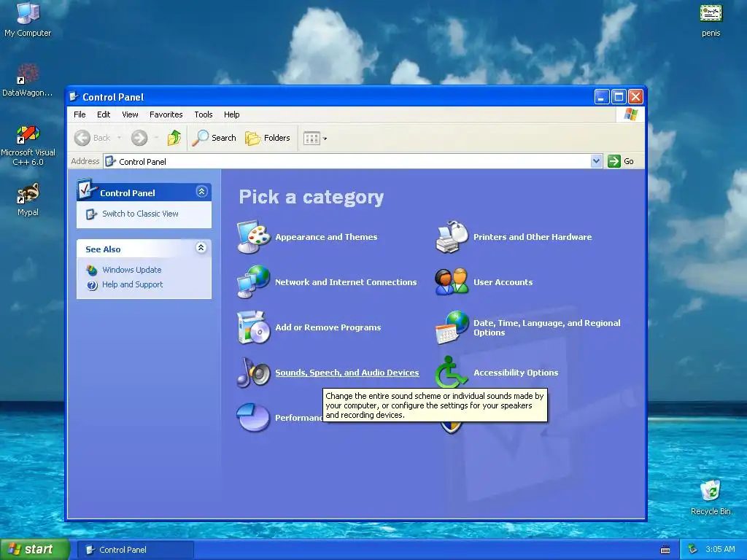The image size is (747, 560).
Task: Open the Back history dropdown arrow
Action: pyautogui.click(x=119, y=138)
